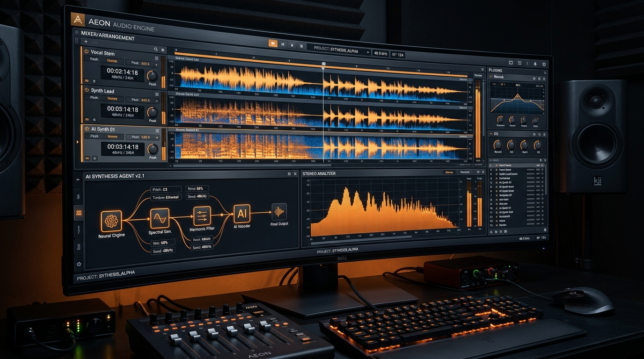Toggle the orange button below Vocal Stem timecode
This screenshot has height=359, width=644.
87,80
